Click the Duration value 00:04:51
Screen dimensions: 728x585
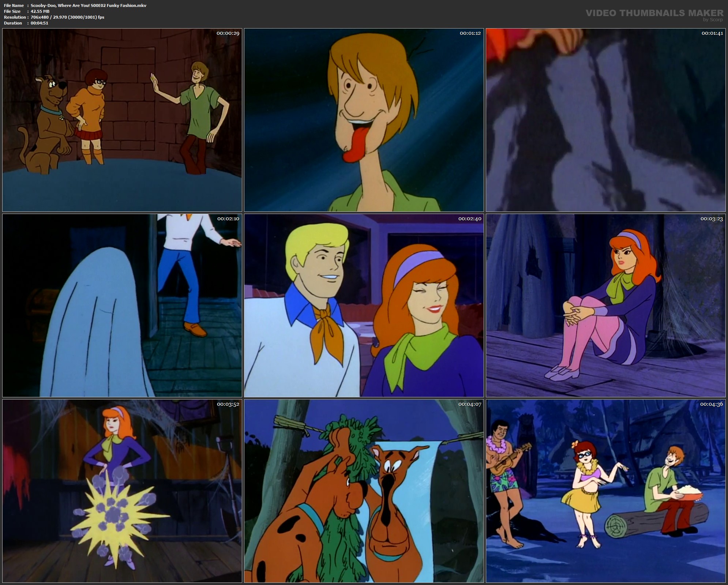click(39, 23)
